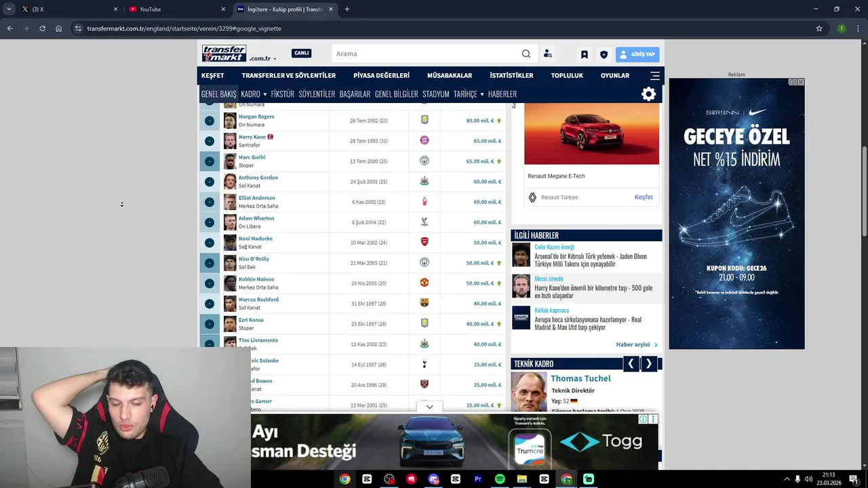Click the CANLI live button
The image size is (868, 488).
click(x=302, y=54)
